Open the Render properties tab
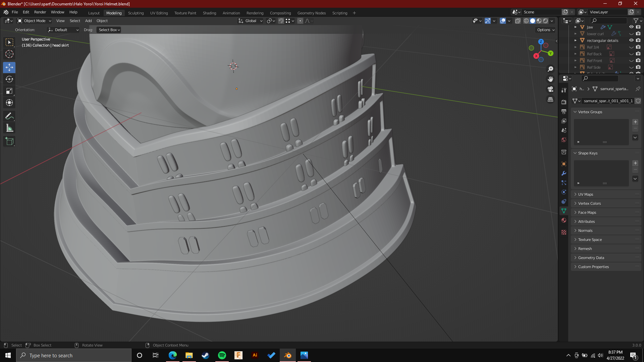This screenshot has height=362, width=644. click(x=564, y=102)
